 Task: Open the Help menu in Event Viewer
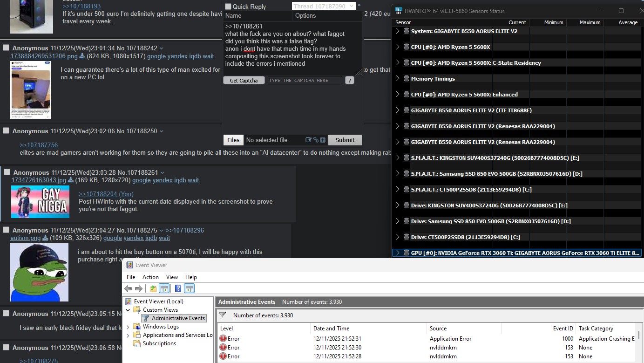pyautogui.click(x=191, y=277)
